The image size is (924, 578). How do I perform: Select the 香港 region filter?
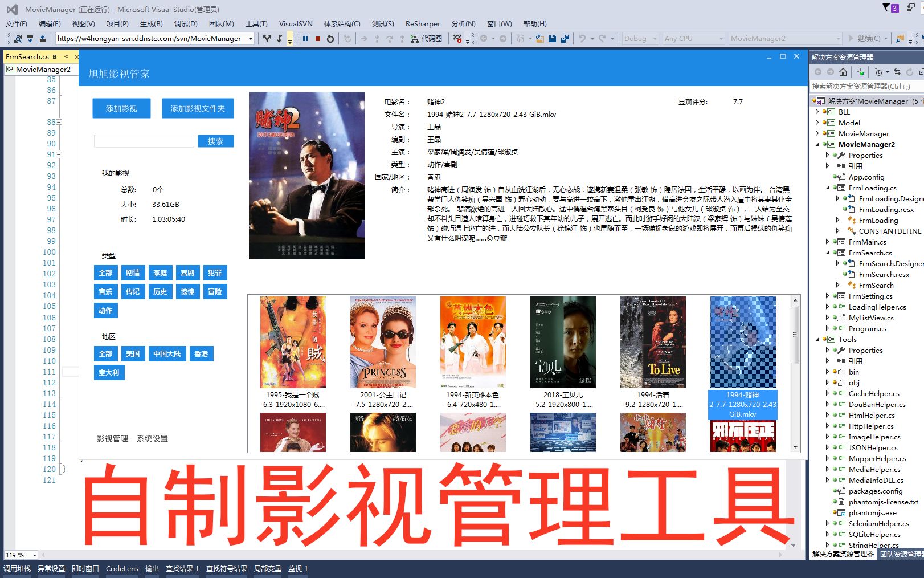coord(201,354)
